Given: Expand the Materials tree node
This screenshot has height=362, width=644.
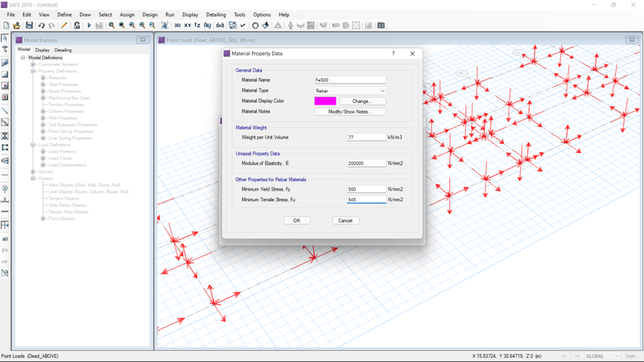Looking at the screenshot, I should point(43,78).
